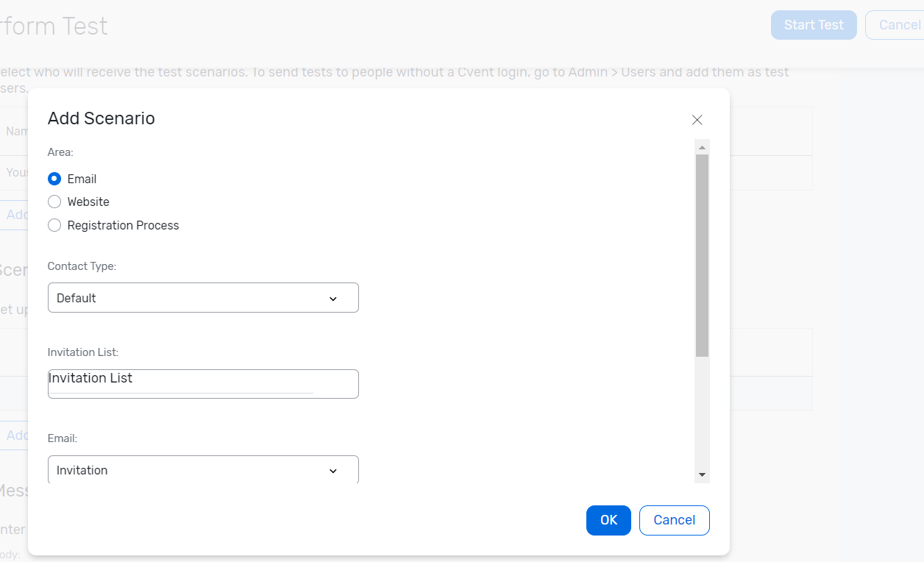
Task: Click the chevron arrow in Email dropdown
Action: (x=333, y=471)
